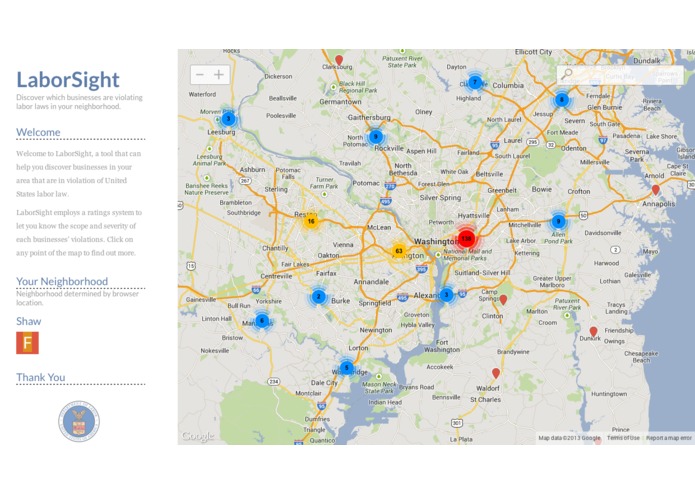Click 'Neighborhood determined by browser location.' text

click(78, 298)
